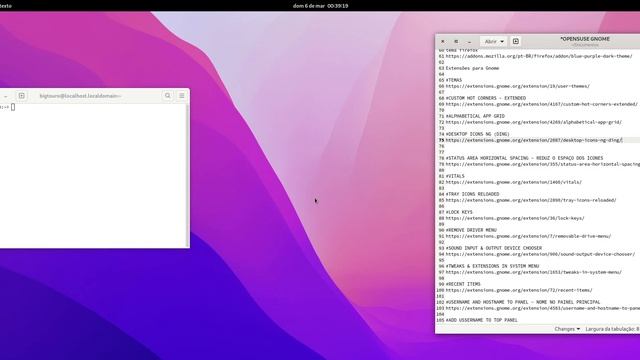640x360 pixels.
Task: Click the #TRAY ICONS RELOADED line
Action: pos(472,194)
